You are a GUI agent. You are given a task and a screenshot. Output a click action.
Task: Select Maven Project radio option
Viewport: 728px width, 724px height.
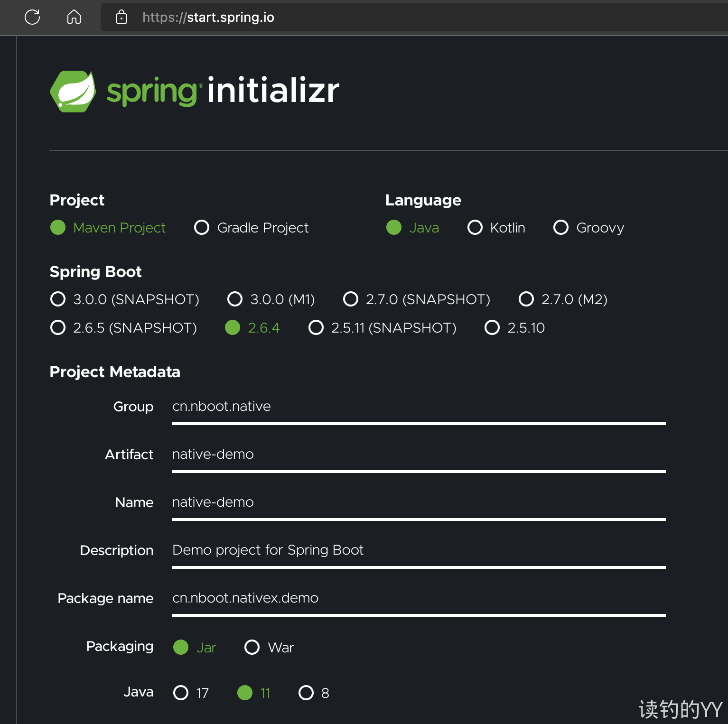pyautogui.click(x=108, y=228)
